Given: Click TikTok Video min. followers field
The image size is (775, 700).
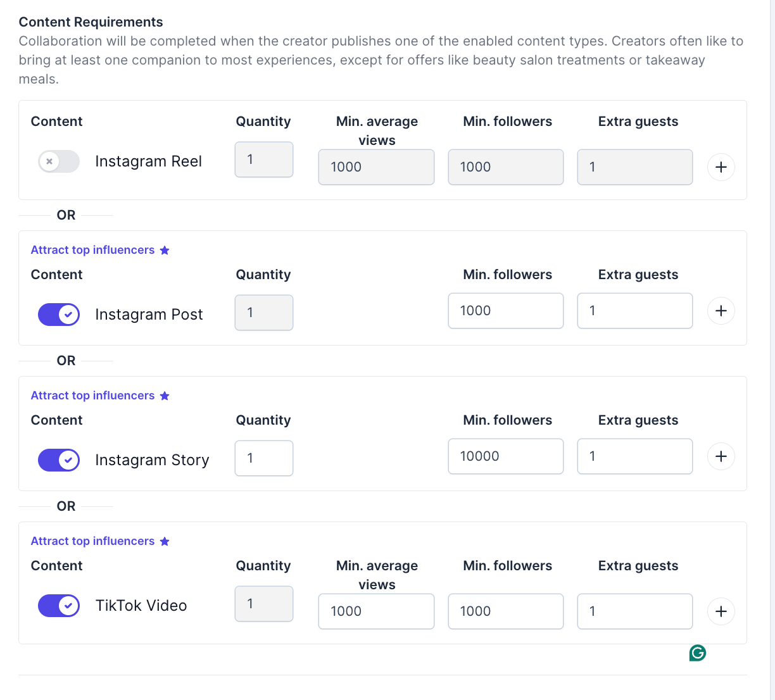Looking at the screenshot, I should coord(505,611).
